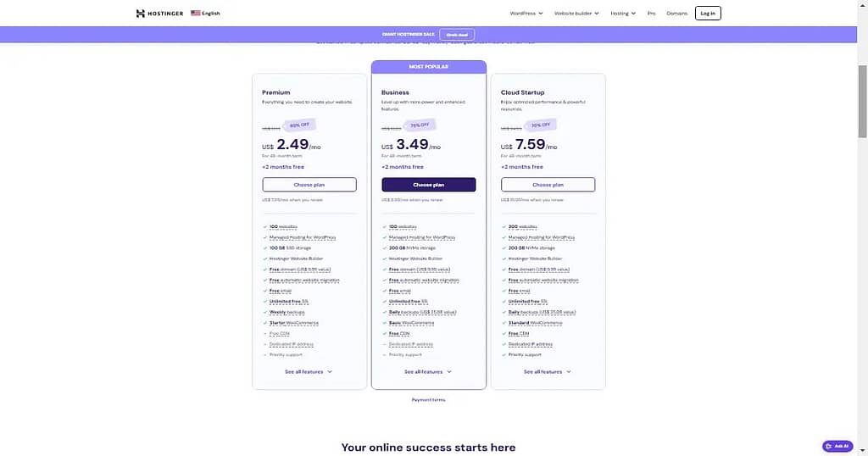The width and height of the screenshot is (868, 456).
Task: Expand the WordPress navigation menu
Action: (x=526, y=14)
